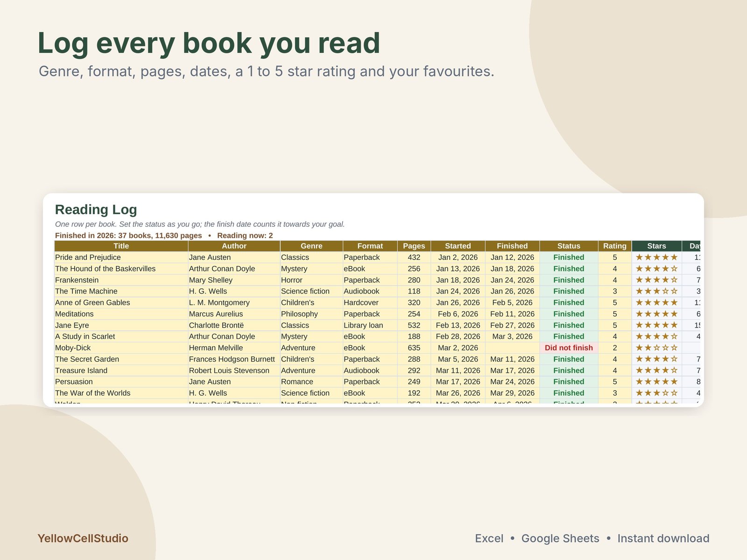Image resolution: width=747 pixels, height=560 pixels.
Task: Select the Philosophy genre cell
Action: [311, 314]
